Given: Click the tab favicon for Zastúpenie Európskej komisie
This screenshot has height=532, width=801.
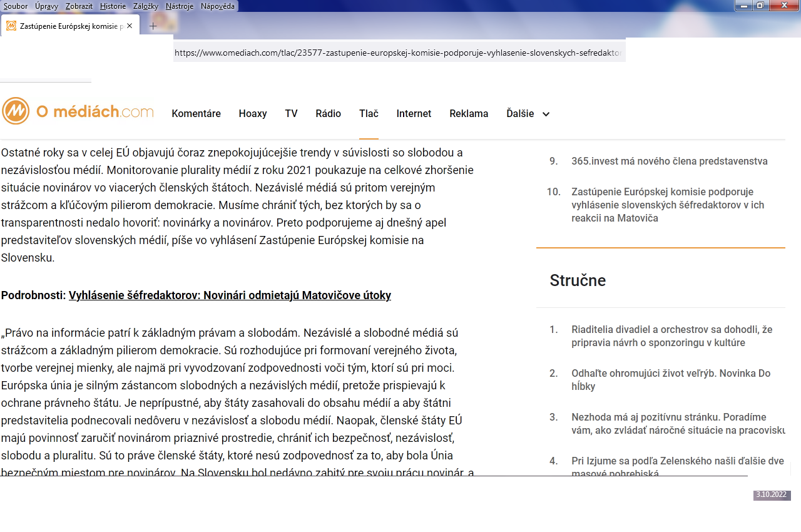Looking at the screenshot, I should coord(11,26).
